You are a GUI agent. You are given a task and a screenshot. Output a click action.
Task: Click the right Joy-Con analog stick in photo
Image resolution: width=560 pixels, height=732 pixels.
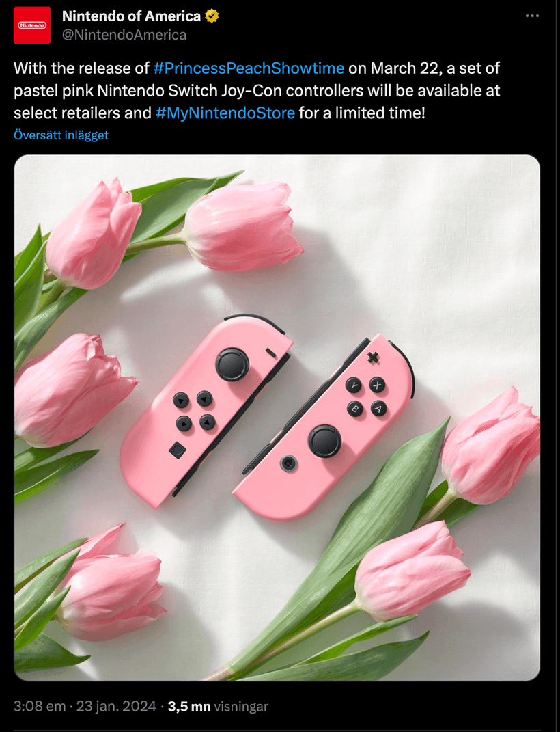(x=324, y=440)
